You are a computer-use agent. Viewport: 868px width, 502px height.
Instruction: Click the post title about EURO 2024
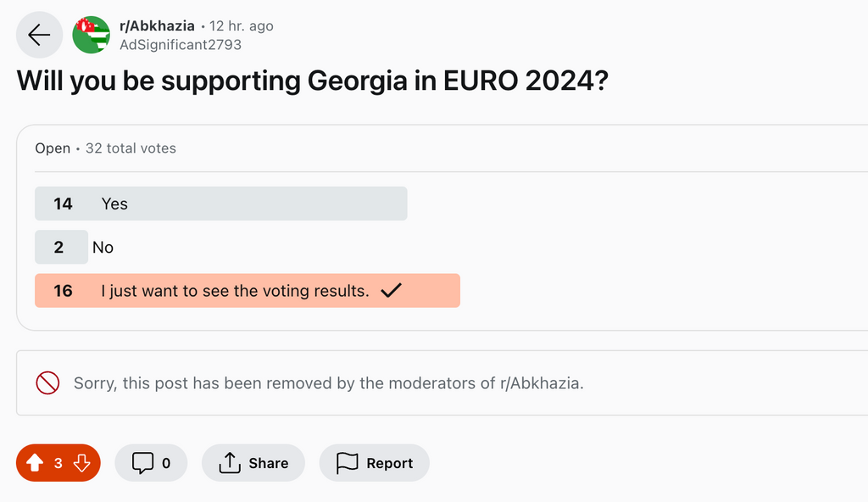tap(313, 81)
